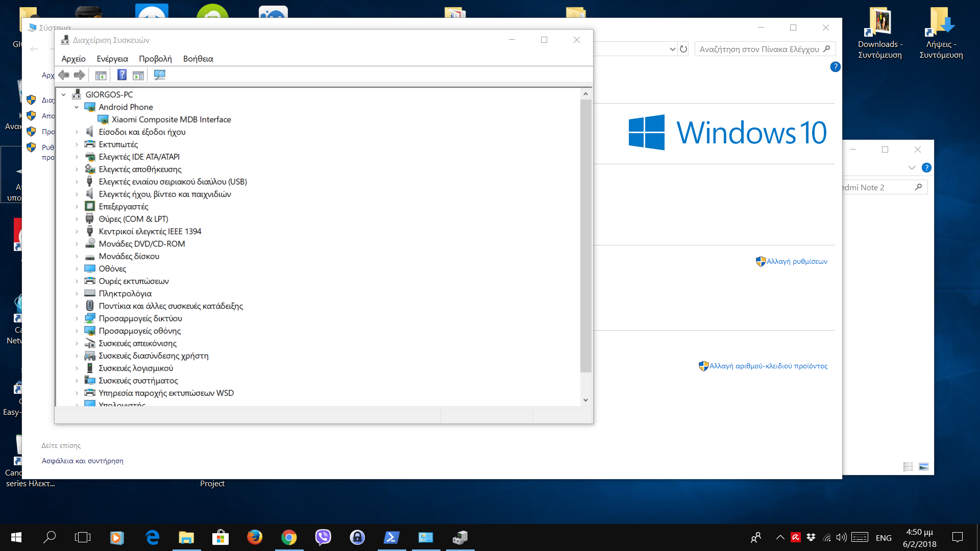Open Chrome from the taskbar
Image resolution: width=980 pixels, height=551 pixels.
(x=289, y=537)
